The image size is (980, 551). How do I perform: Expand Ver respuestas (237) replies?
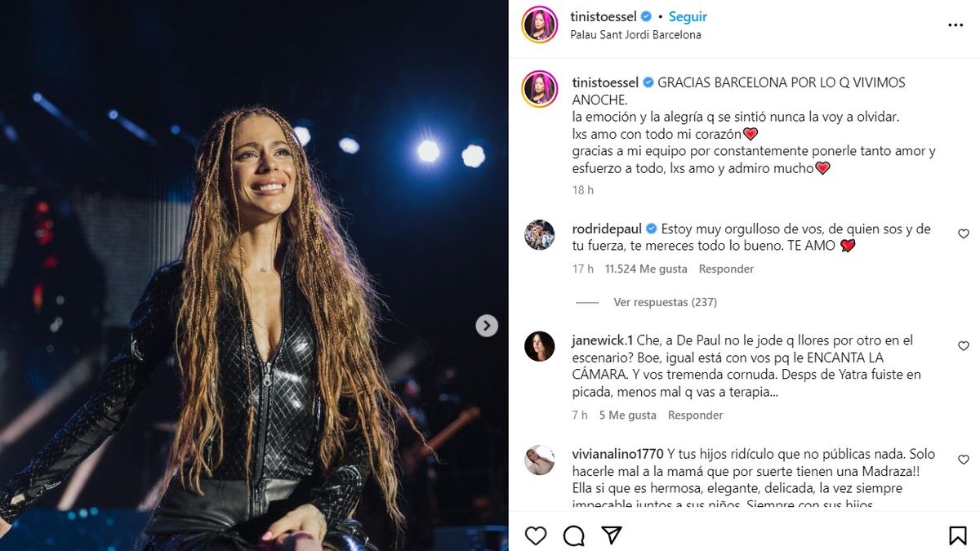[x=665, y=302]
